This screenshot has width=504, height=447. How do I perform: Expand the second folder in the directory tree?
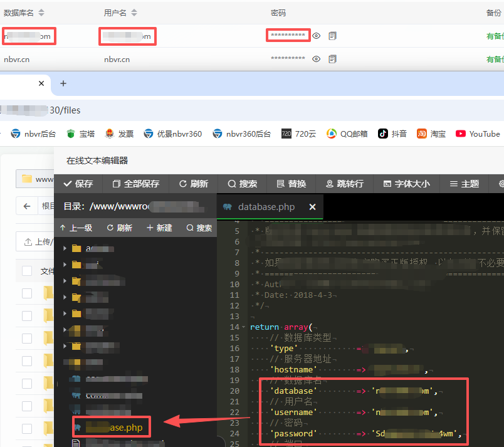[x=65, y=265]
